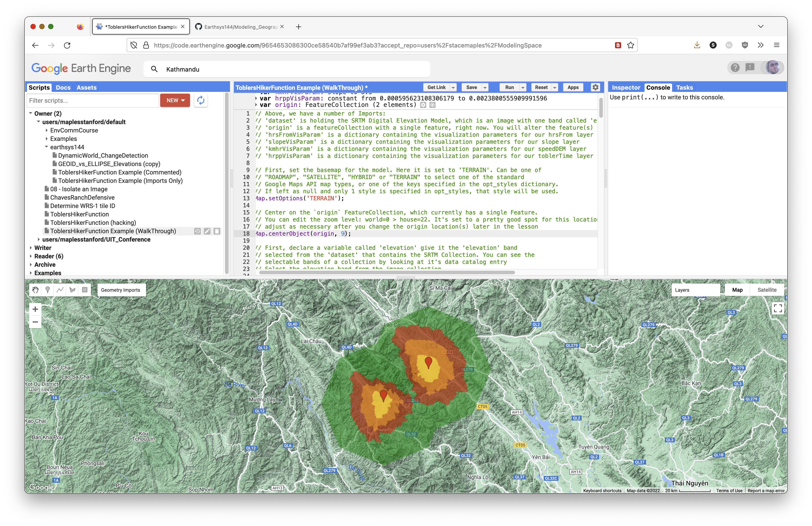Zoom out on the map
The width and height of the screenshot is (812, 526).
[x=35, y=322]
